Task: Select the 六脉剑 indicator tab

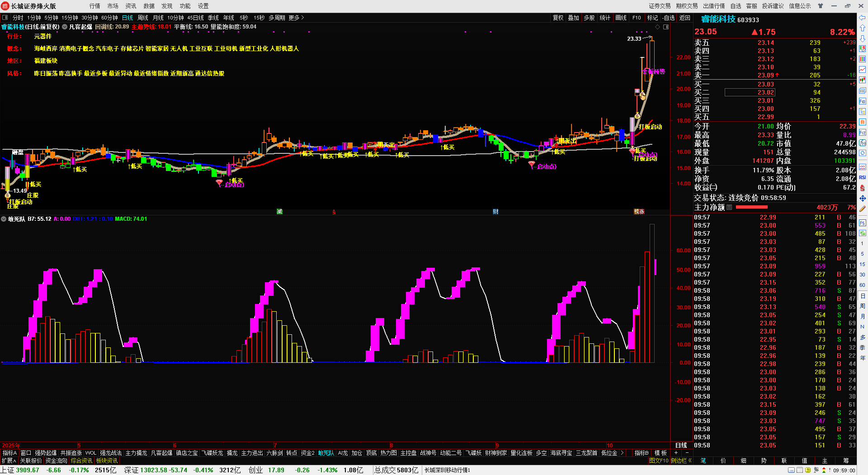Action: click(x=275, y=453)
